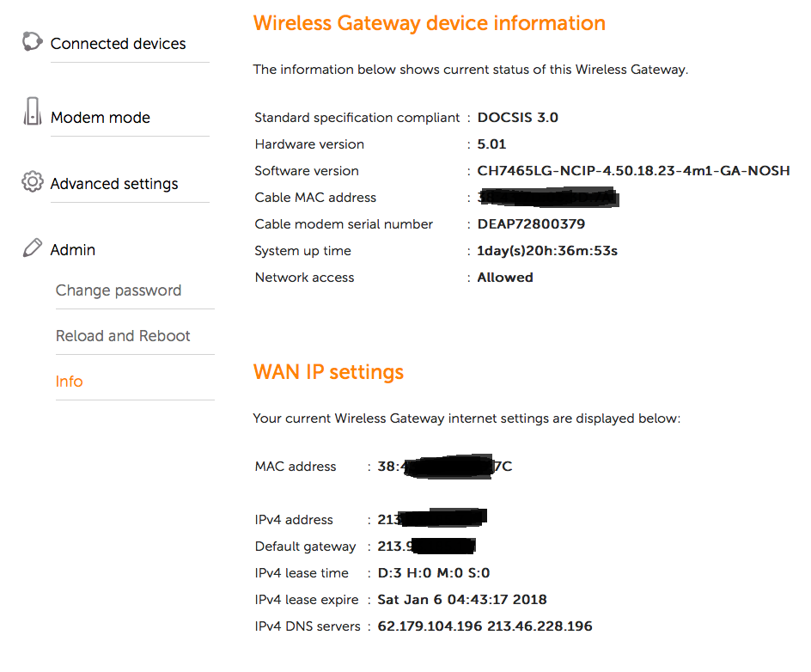Go to the Modem mode section
The width and height of the screenshot is (811, 672).
coord(100,118)
